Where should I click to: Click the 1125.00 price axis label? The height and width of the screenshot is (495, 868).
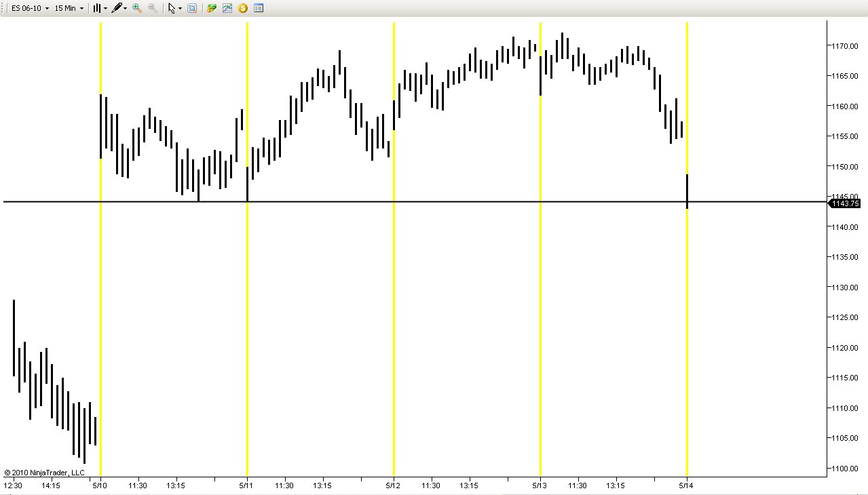(x=846, y=317)
